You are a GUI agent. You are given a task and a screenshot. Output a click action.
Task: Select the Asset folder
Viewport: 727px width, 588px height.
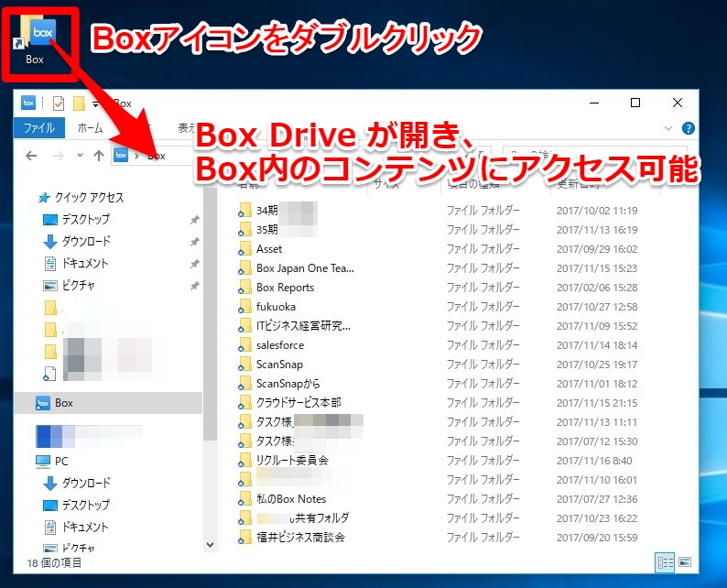(260, 249)
